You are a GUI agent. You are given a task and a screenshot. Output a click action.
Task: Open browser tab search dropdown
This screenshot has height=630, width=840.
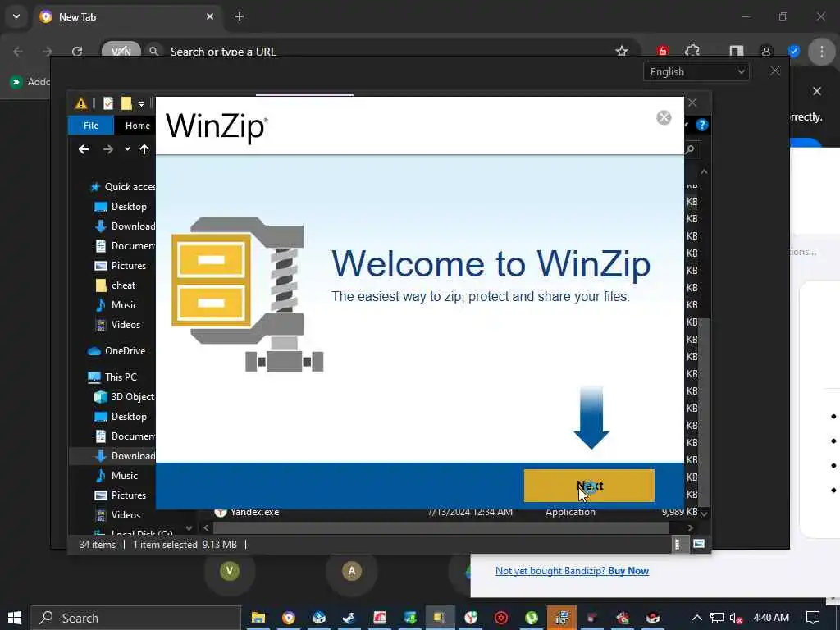click(x=16, y=16)
